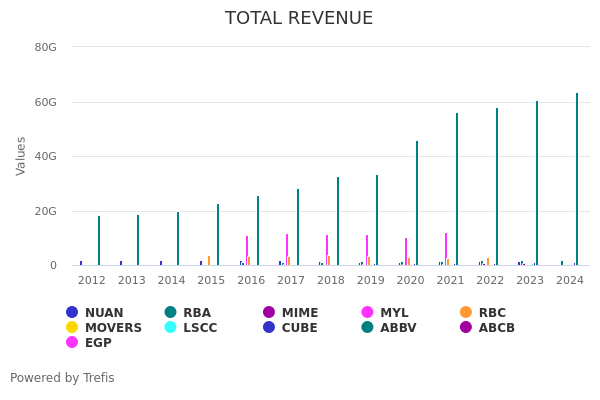Click the blue CUBE legend circle
Viewport: 600px width, 400px height.
269,328
